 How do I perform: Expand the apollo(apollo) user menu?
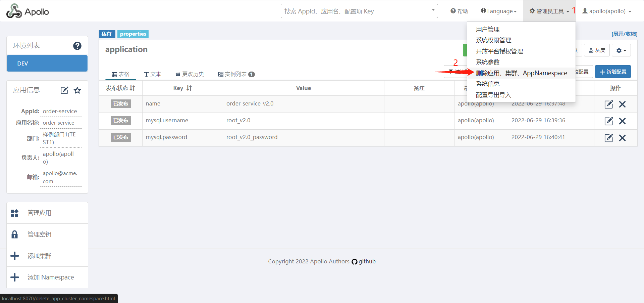tap(607, 11)
